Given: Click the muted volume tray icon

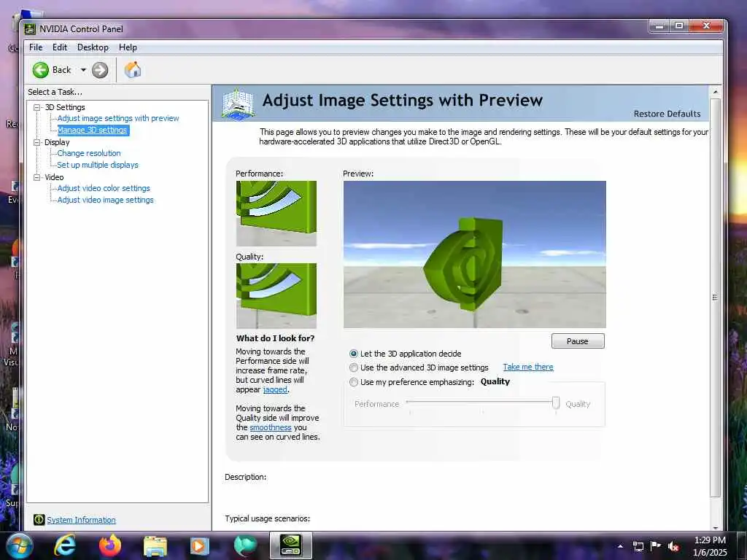Looking at the screenshot, I should [x=673, y=546].
